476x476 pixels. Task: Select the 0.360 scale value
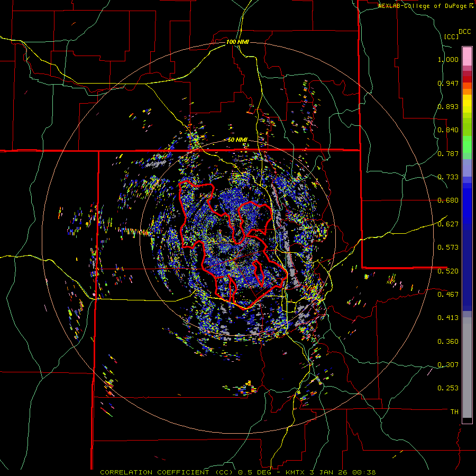pyautogui.click(x=448, y=342)
